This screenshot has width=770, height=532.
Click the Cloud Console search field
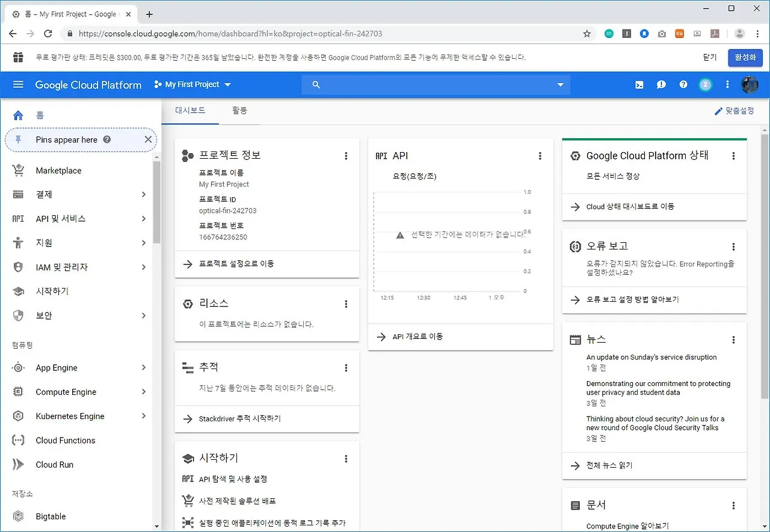436,85
